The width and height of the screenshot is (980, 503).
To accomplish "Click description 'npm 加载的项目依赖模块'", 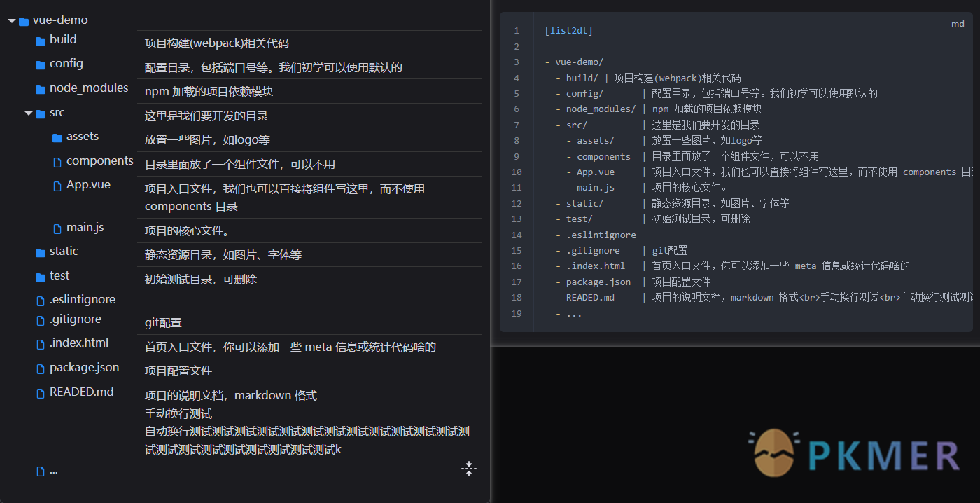I will pyautogui.click(x=209, y=92).
